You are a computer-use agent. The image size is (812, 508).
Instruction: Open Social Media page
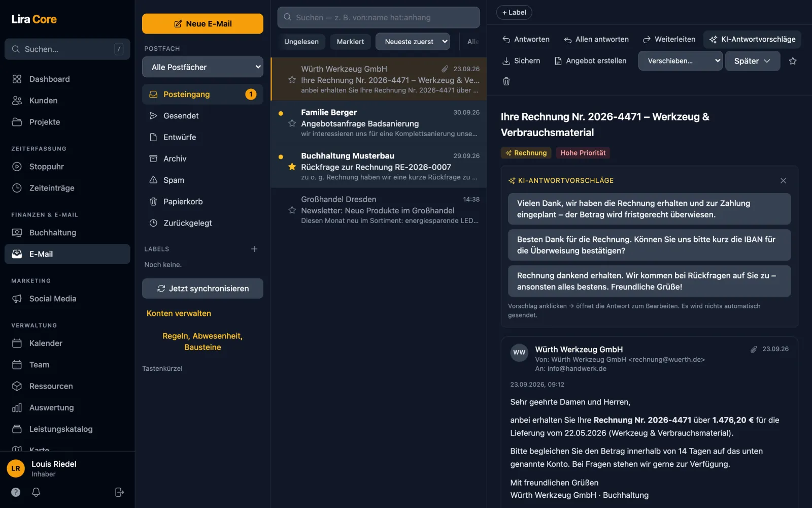click(67, 299)
